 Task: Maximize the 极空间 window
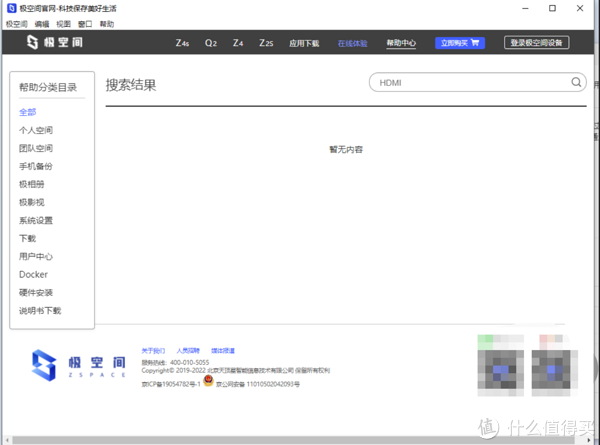pos(552,8)
